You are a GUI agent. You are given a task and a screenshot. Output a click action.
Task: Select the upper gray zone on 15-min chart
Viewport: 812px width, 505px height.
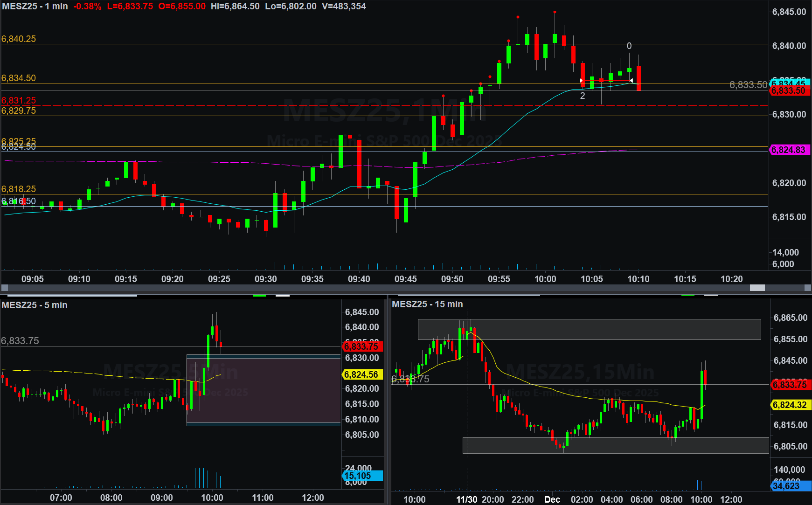pyautogui.click(x=589, y=329)
